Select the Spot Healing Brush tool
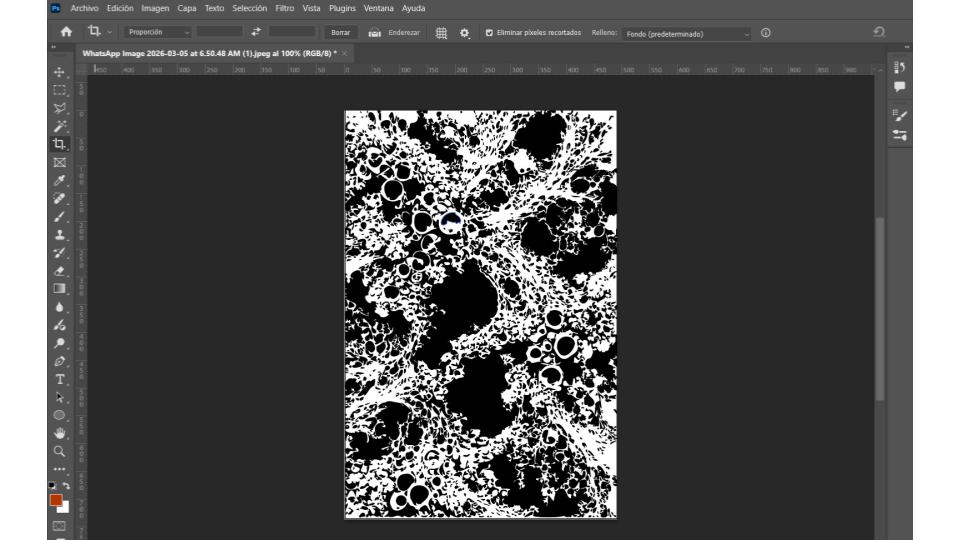Image resolution: width=960 pixels, height=540 pixels. (x=59, y=198)
